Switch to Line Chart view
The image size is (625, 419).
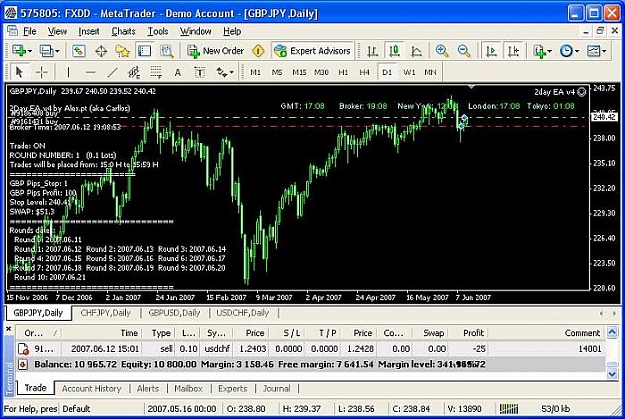coord(417,51)
